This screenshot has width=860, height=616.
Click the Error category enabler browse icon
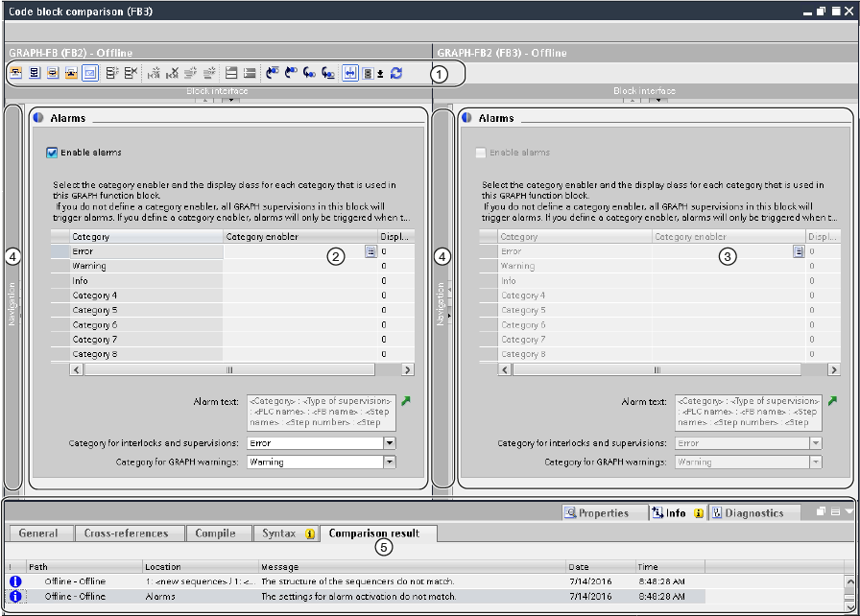click(370, 251)
